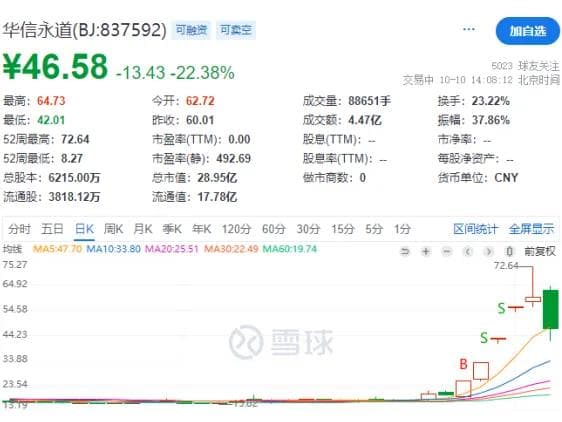Click the change value -13.43 -22.38%

point(175,72)
